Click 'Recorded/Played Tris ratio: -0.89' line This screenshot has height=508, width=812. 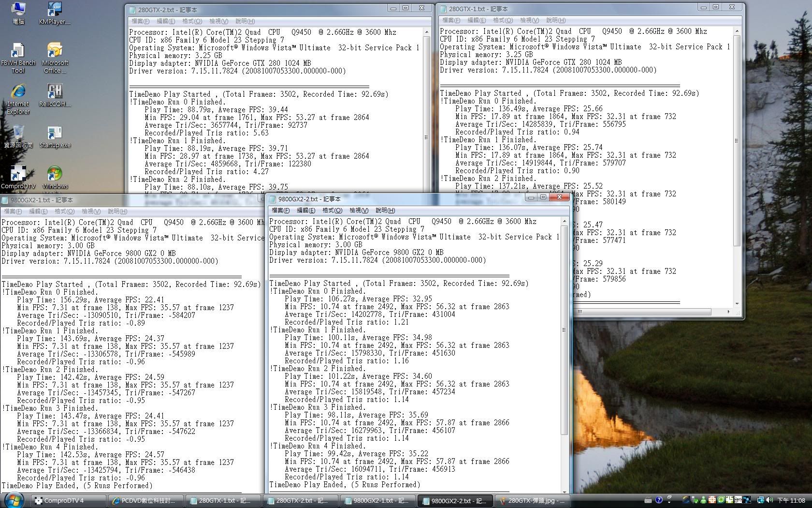point(81,323)
